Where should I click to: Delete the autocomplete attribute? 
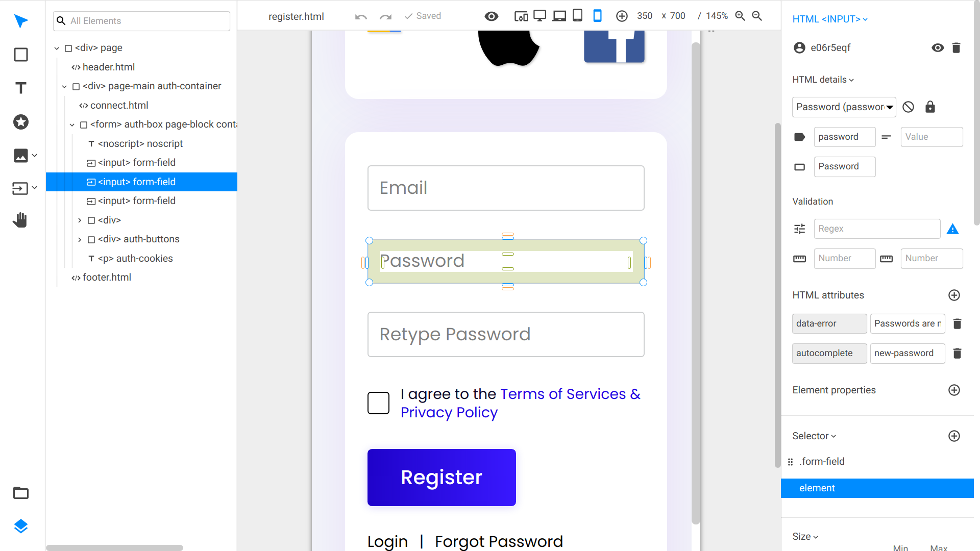click(957, 353)
